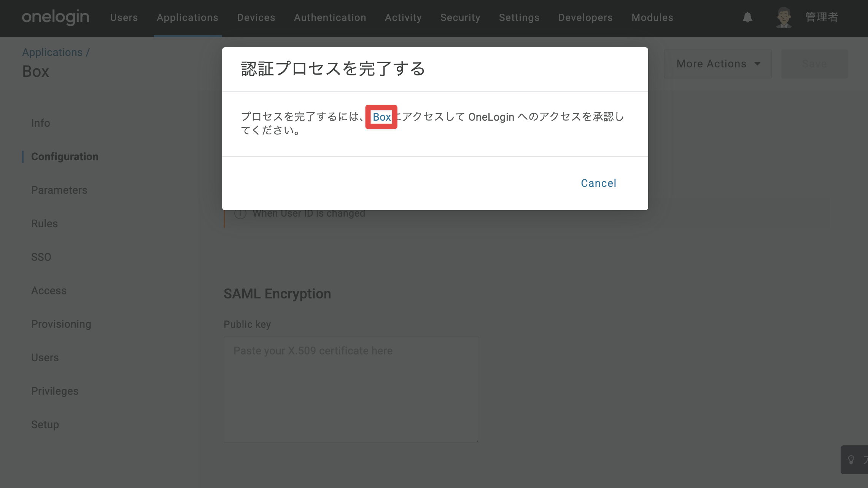The image size is (868, 488).
Task: Open the Authentication menu
Action: click(x=330, y=18)
